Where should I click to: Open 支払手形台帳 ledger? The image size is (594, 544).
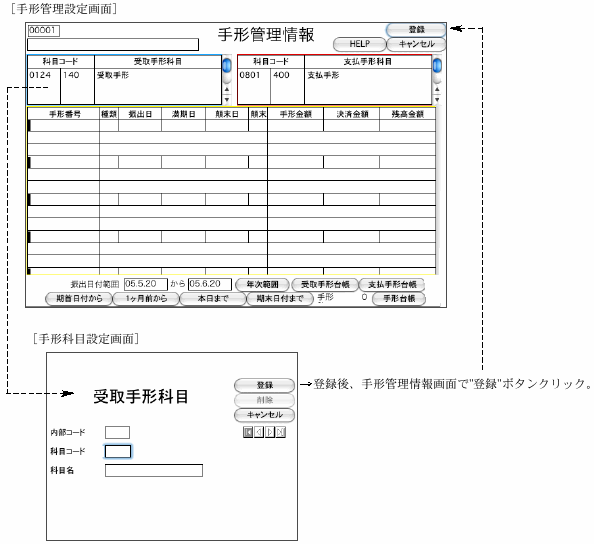point(392,285)
